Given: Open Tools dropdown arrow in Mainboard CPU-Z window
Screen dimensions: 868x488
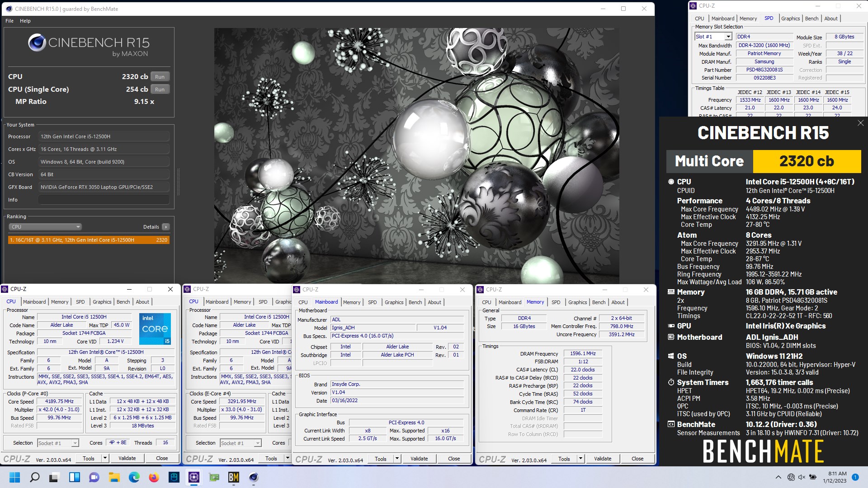Looking at the screenshot, I should pos(397,459).
